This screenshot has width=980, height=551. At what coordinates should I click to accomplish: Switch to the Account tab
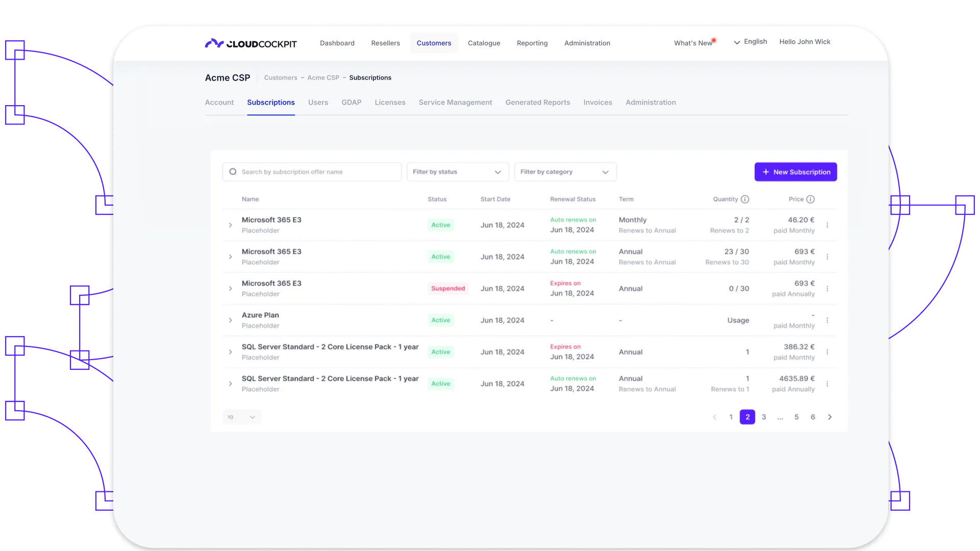click(x=219, y=102)
